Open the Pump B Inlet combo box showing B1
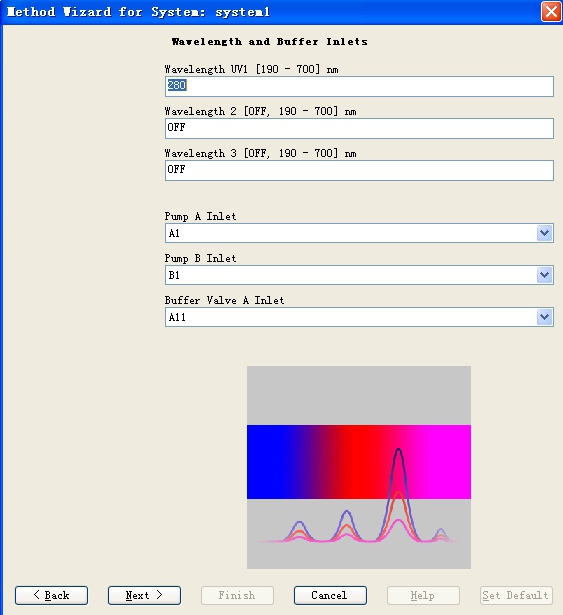 click(359, 275)
